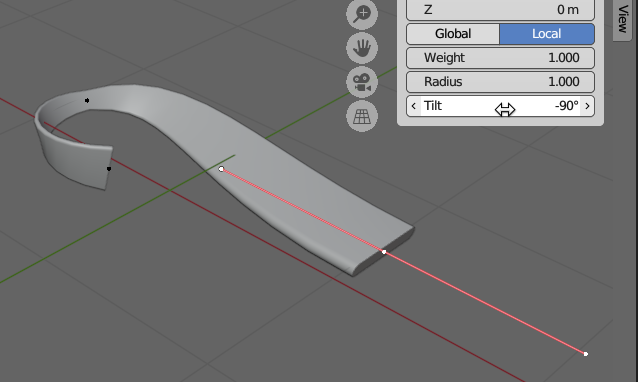Select the white point at curve start

(221, 169)
